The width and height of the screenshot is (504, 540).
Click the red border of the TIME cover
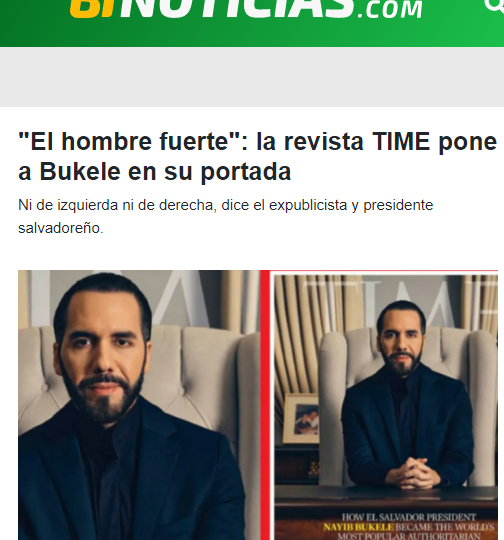(265, 405)
